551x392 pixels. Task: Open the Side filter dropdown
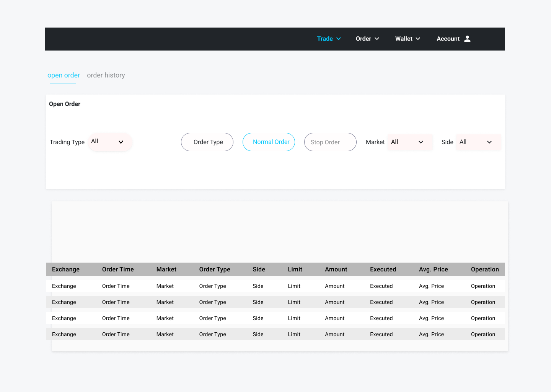(478, 142)
